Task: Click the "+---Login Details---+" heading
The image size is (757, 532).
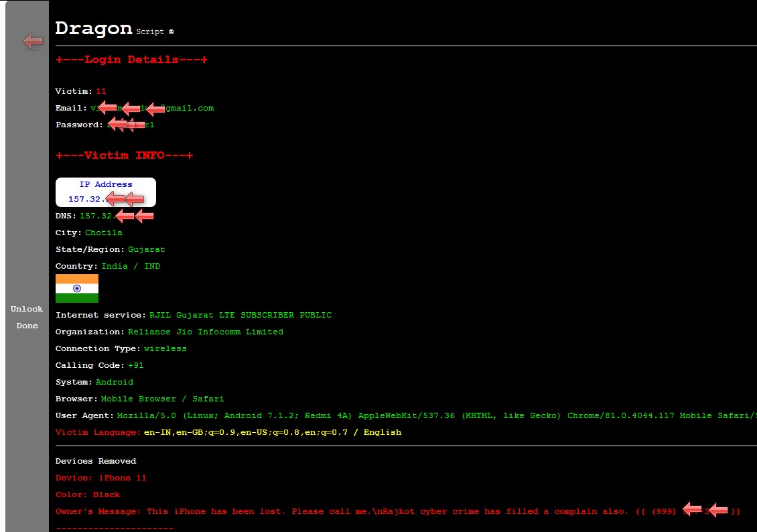Action: pos(131,60)
